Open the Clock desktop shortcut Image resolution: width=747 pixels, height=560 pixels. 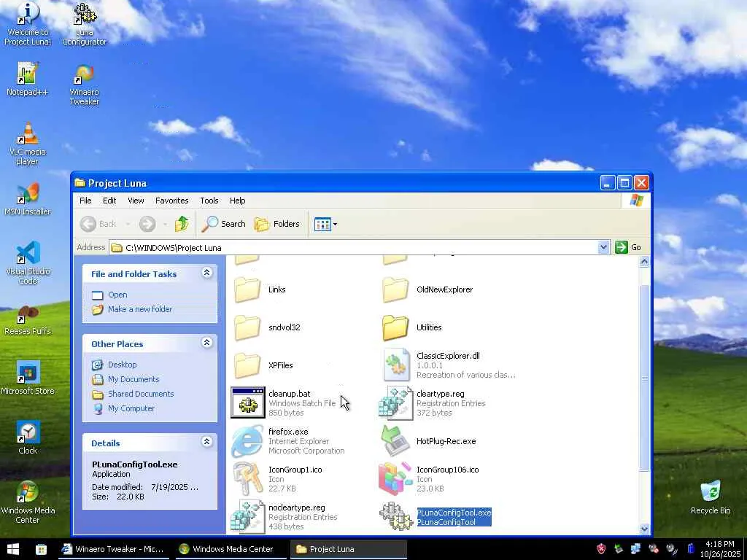click(x=28, y=438)
